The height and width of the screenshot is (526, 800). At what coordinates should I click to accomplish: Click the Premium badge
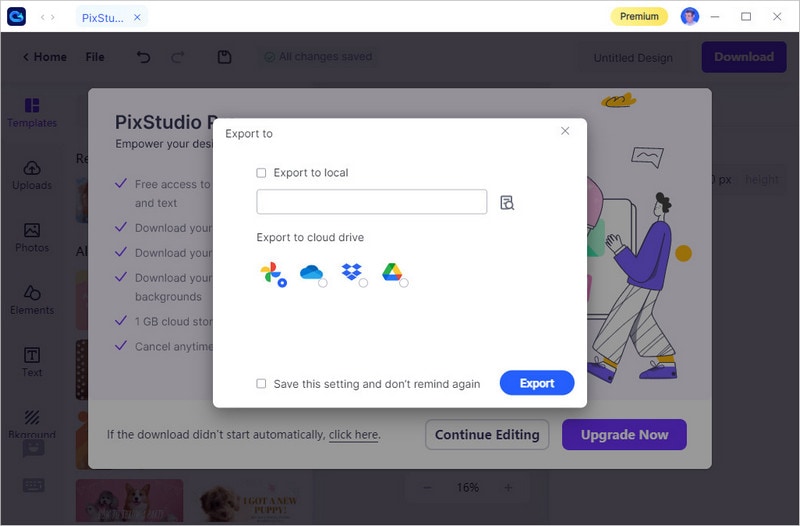point(639,16)
